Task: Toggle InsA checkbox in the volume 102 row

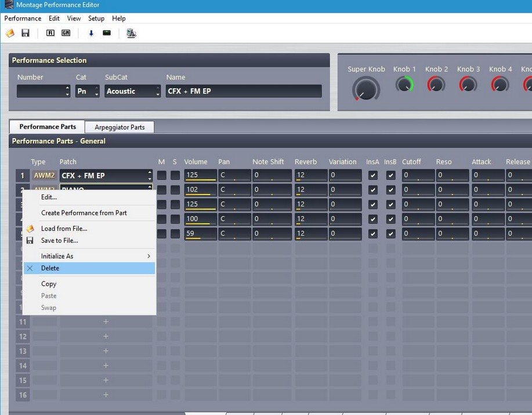Action: click(373, 190)
